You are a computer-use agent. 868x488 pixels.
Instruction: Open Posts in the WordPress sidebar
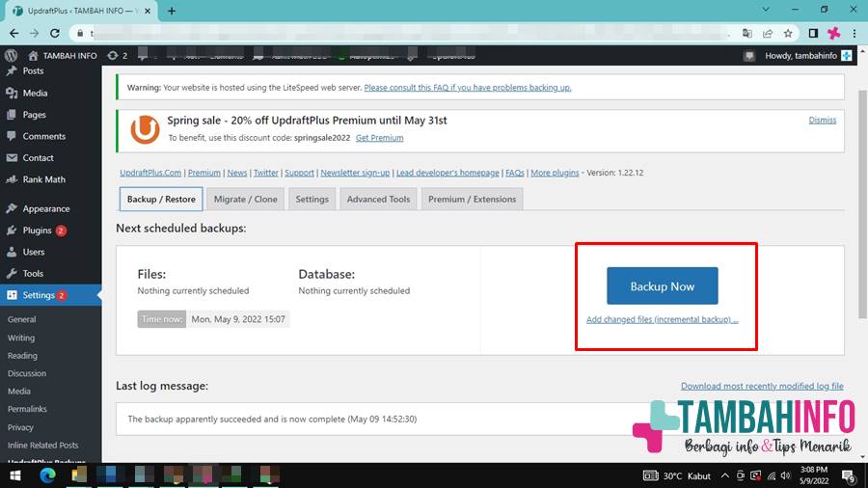33,70
